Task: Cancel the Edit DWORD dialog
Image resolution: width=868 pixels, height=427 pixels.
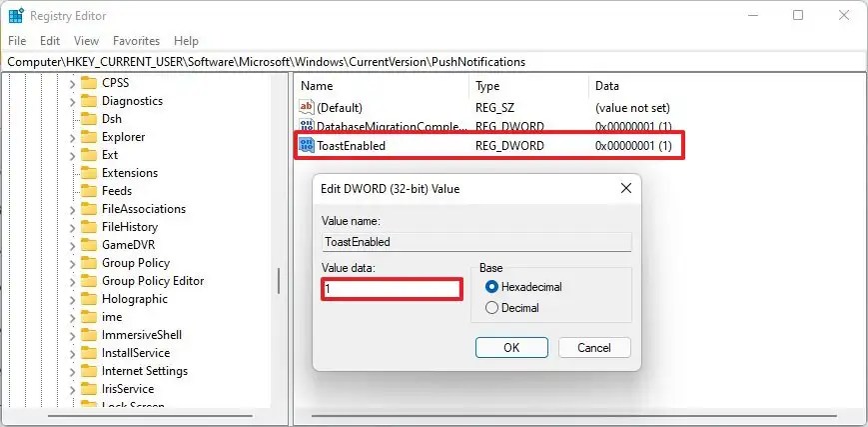Action: point(594,348)
